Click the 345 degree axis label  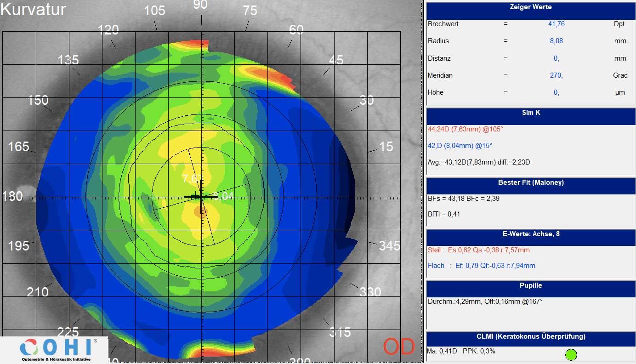click(389, 246)
